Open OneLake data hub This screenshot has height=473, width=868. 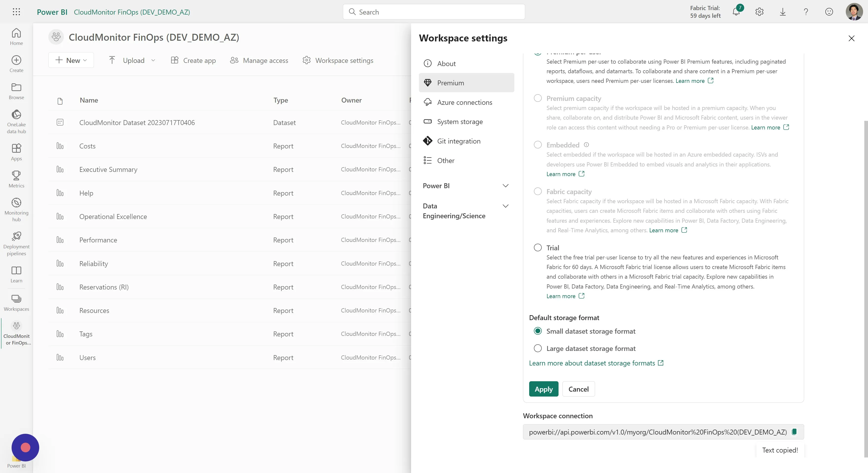point(16,122)
